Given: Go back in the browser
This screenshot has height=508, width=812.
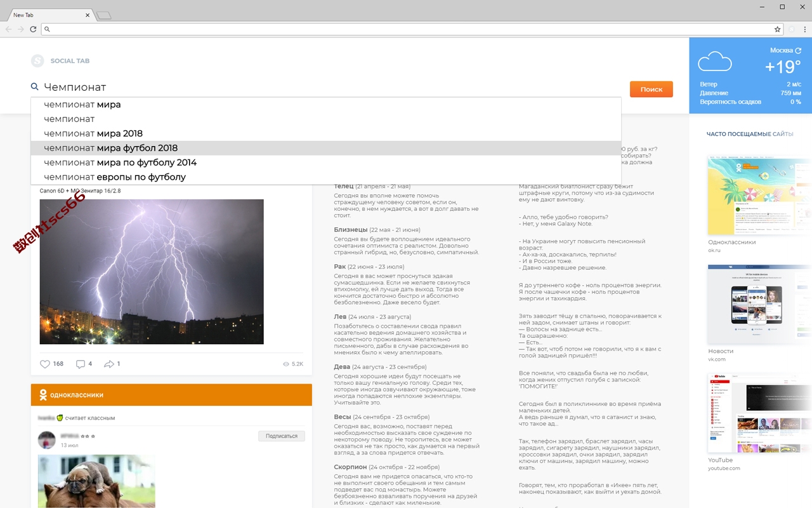Looking at the screenshot, I should (8, 29).
